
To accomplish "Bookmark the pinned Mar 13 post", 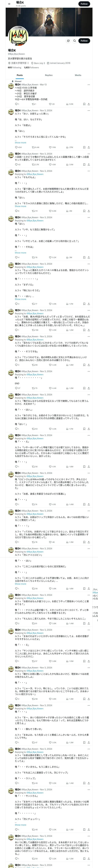I will [84, 104].
